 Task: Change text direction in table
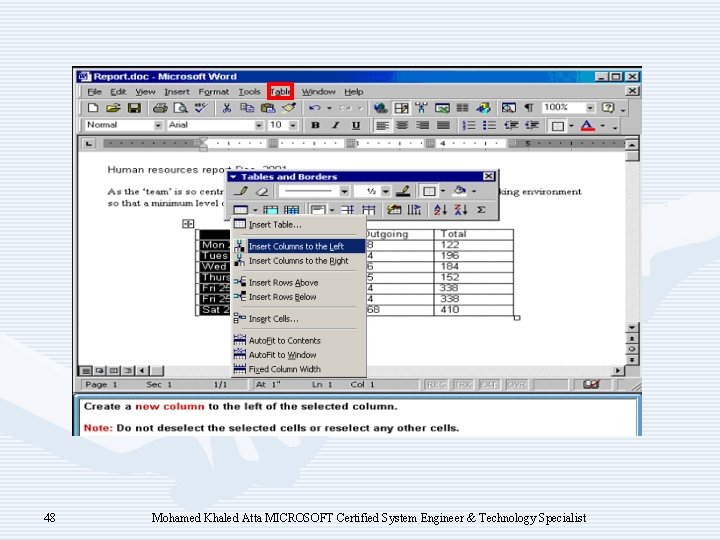point(414,210)
